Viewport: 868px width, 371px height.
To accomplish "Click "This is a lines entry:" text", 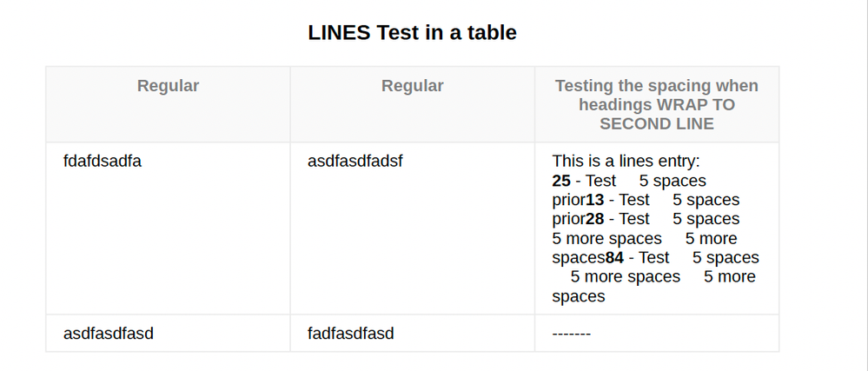I will tap(626, 162).
